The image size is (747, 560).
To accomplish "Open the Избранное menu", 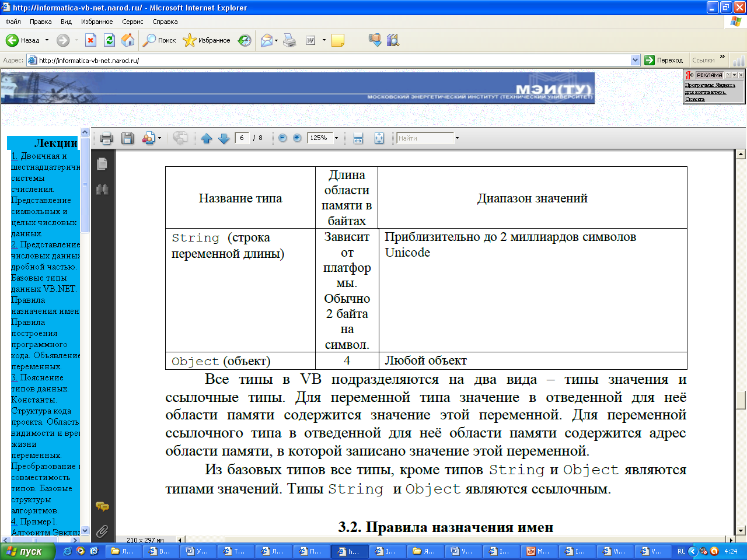I will coord(97,22).
